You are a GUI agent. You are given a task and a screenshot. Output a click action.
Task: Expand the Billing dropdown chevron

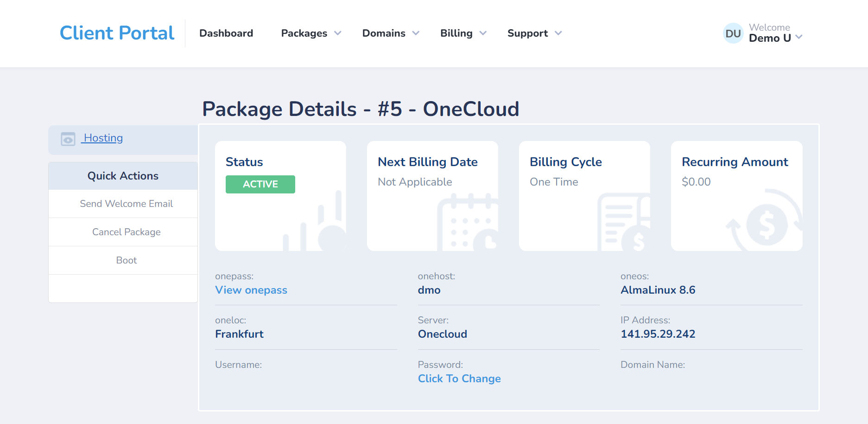tap(483, 33)
